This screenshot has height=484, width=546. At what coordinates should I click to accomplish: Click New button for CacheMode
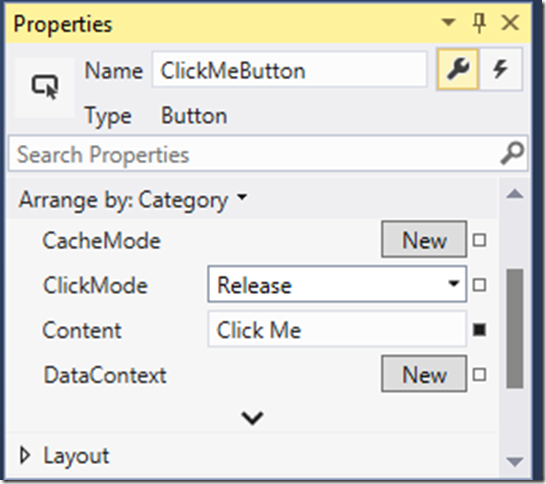point(424,239)
